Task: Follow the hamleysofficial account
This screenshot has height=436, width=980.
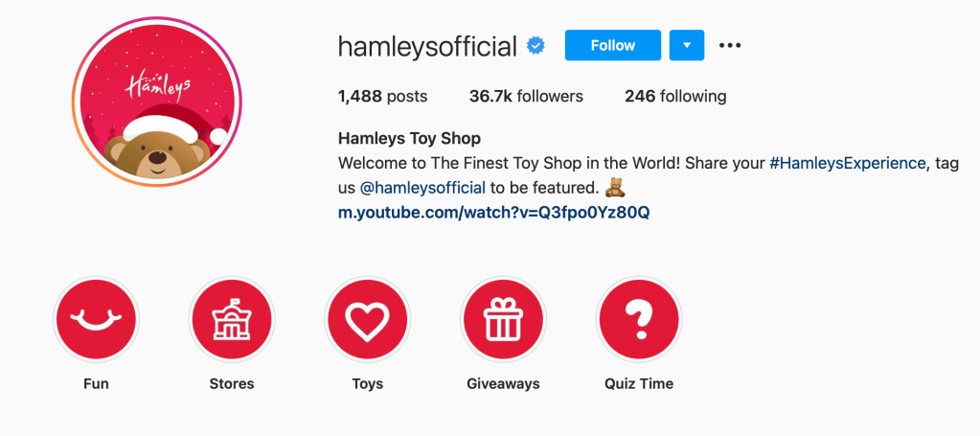Action: point(612,45)
